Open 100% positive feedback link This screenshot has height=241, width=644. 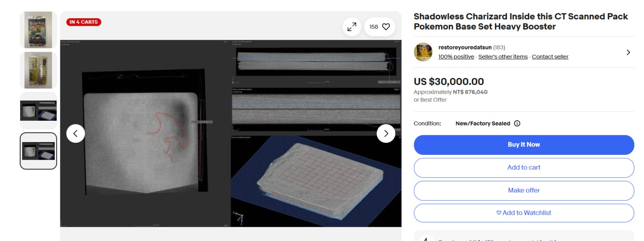pyautogui.click(x=456, y=57)
